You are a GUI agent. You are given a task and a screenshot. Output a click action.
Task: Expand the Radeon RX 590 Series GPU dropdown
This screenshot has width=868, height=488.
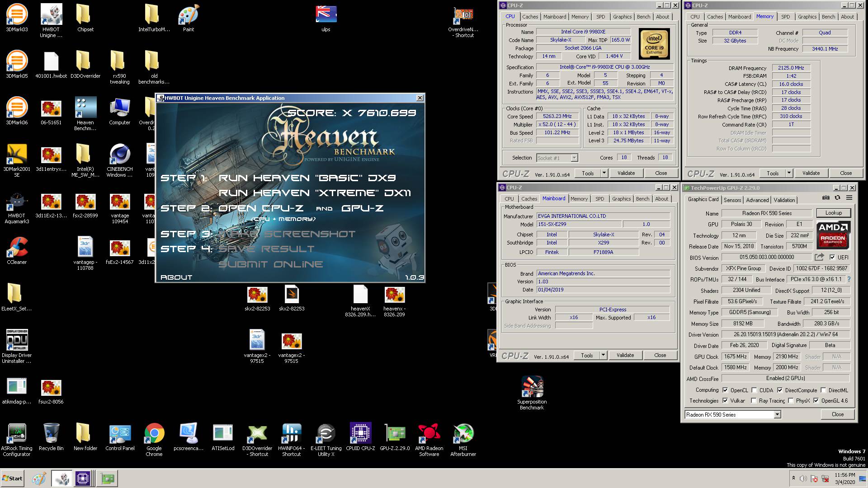pos(777,414)
